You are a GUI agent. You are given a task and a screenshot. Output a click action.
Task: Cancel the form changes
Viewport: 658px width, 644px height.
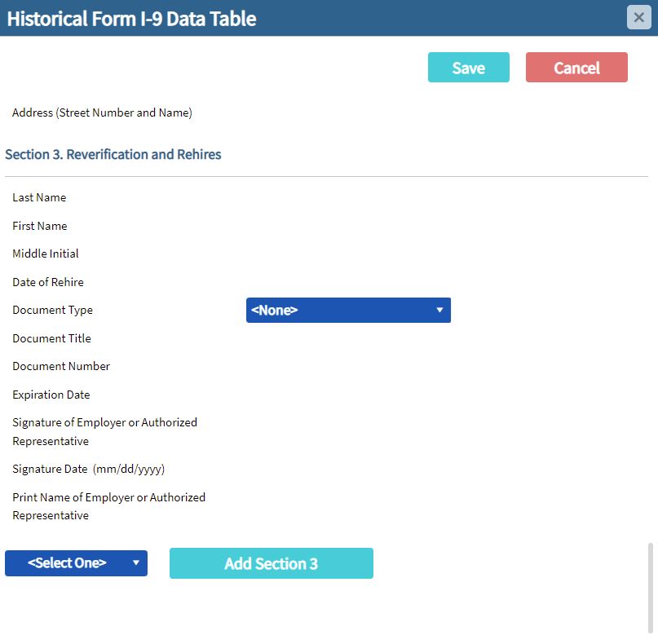click(x=576, y=67)
